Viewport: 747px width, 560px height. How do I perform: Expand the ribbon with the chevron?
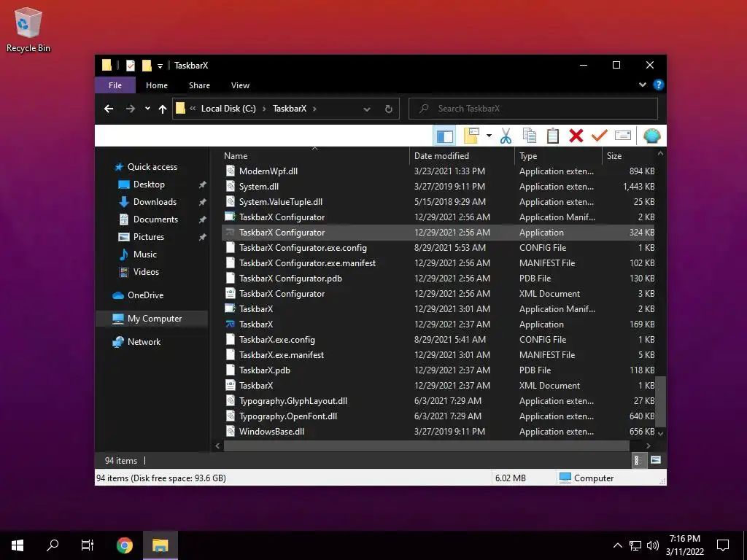click(x=643, y=85)
